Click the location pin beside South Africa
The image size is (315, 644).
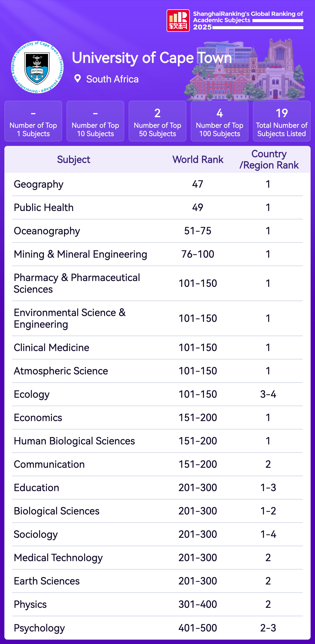[x=78, y=79]
